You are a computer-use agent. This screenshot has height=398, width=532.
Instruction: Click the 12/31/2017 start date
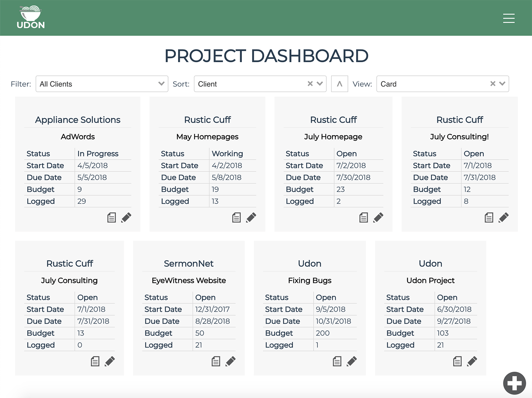212,309
